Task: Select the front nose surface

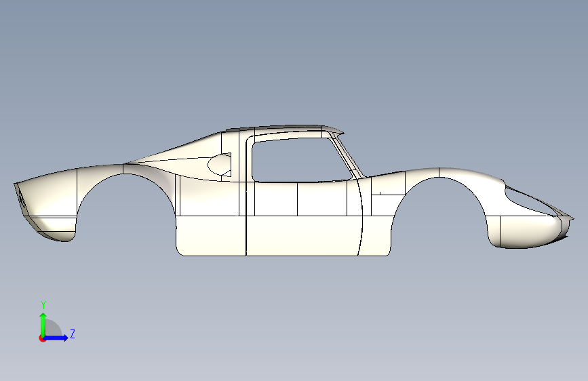Action: coord(529,231)
